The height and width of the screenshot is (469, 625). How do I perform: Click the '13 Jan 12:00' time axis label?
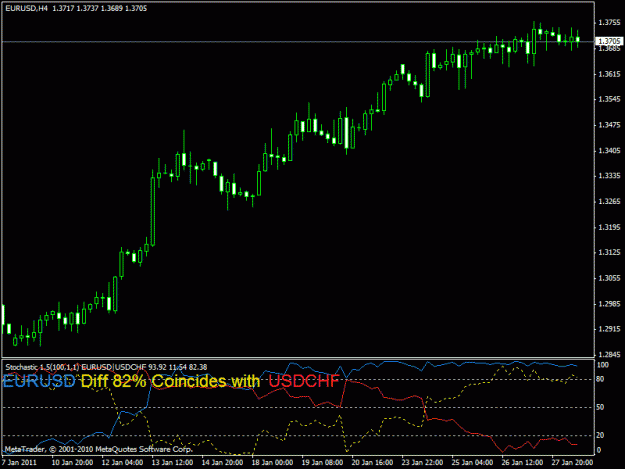coord(172,463)
